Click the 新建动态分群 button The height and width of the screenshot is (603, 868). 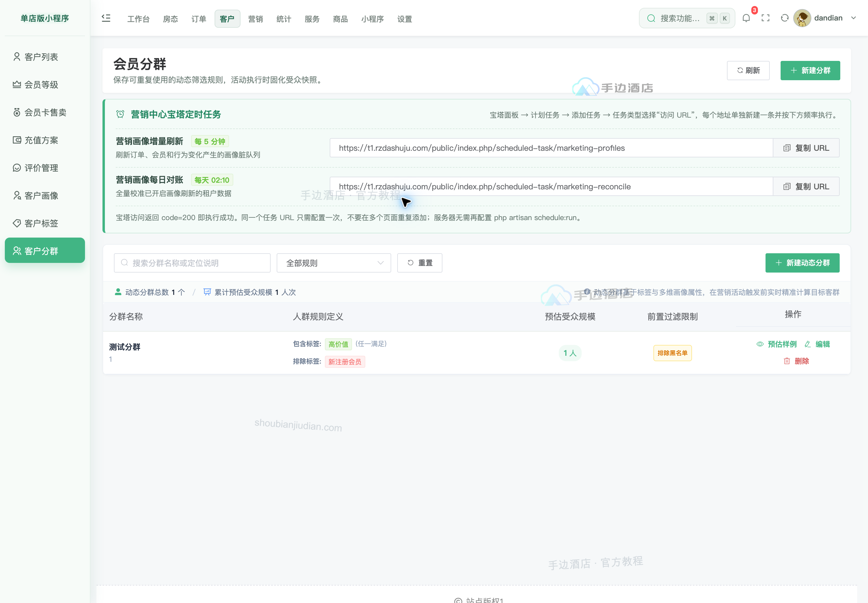802,263
